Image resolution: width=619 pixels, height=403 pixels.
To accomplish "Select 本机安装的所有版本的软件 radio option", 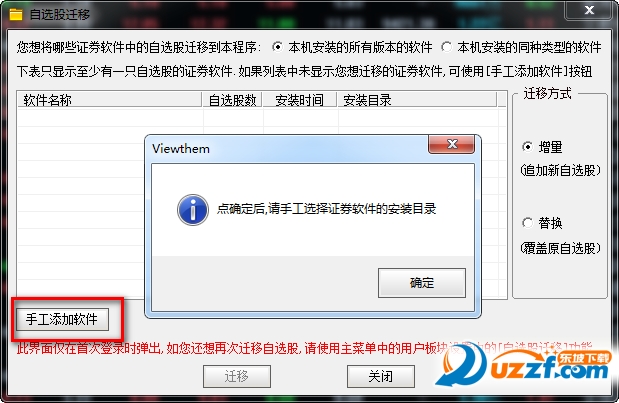I will coord(278,47).
